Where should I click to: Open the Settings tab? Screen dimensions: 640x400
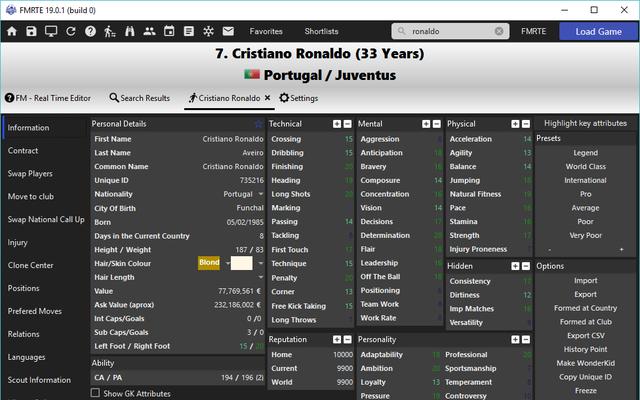coord(299,98)
